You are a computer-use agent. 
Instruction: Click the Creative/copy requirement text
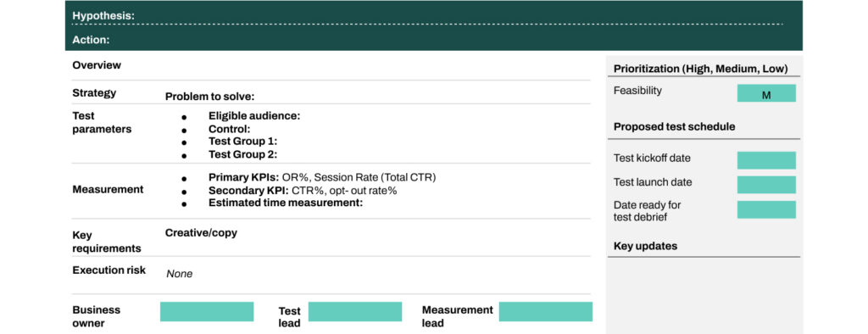[201, 233]
